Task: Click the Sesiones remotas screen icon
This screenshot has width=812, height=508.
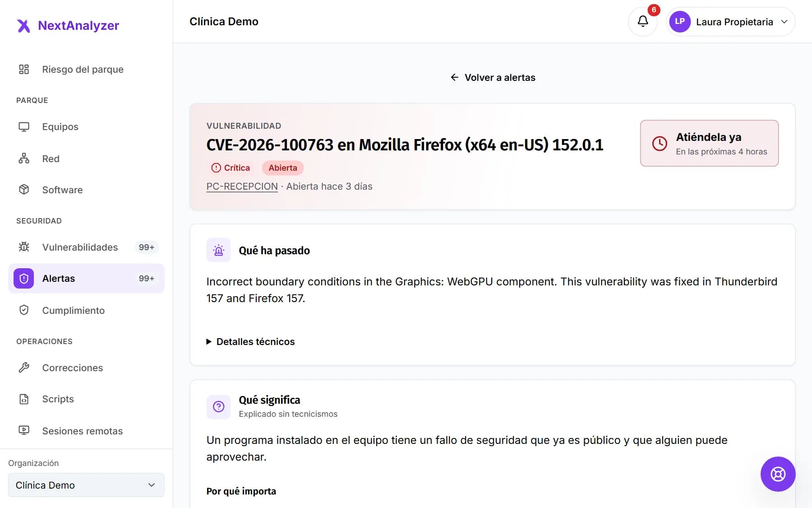Action: (x=24, y=431)
